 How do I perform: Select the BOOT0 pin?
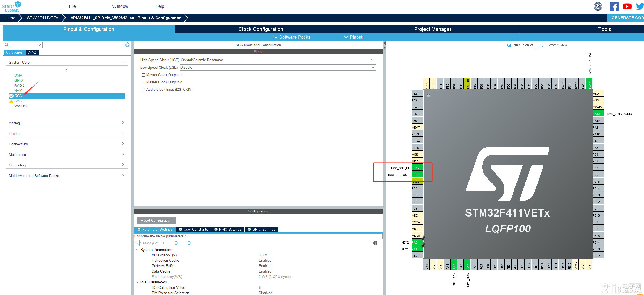tap(467, 84)
